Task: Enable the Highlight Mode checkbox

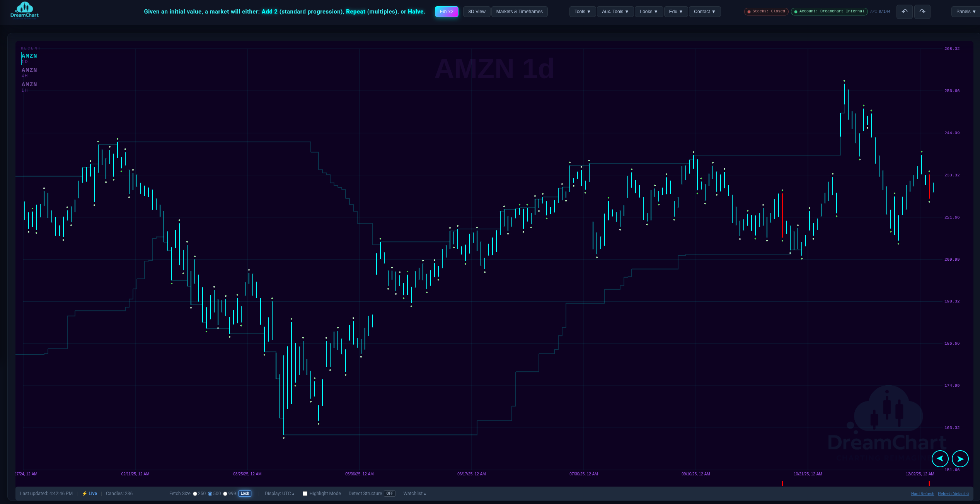Action: [x=305, y=494]
